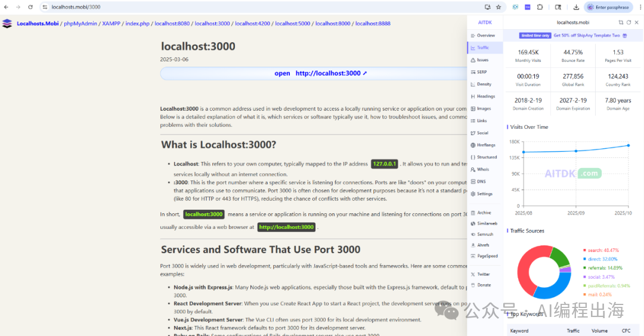
Task: Open the localhost:4200 nav link
Action: [253, 23]
